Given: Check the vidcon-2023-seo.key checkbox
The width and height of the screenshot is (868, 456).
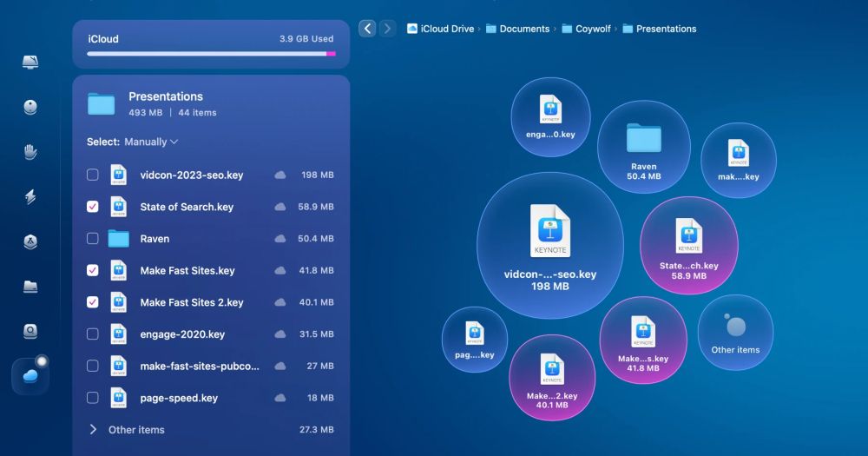Looking at the screenshot, I should point(93,175).
